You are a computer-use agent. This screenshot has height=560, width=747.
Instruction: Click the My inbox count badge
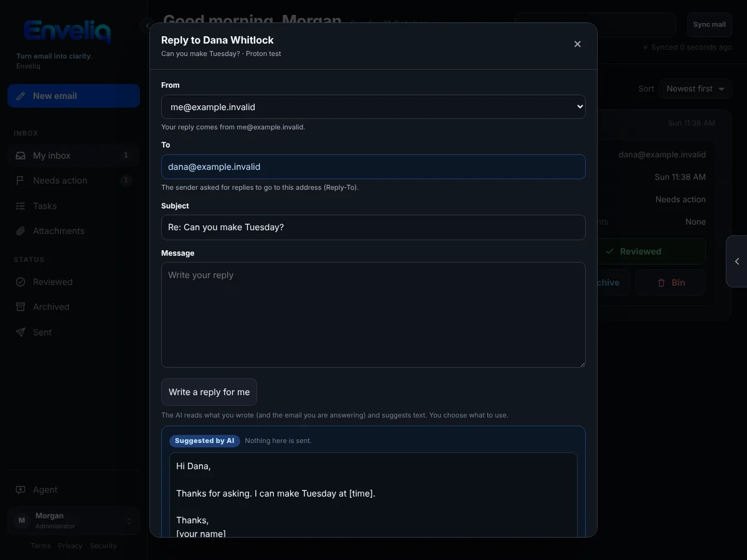[126, 156]
